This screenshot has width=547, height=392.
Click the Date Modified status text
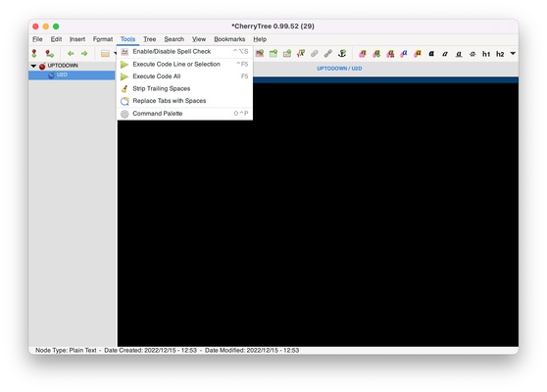(252, 350)
